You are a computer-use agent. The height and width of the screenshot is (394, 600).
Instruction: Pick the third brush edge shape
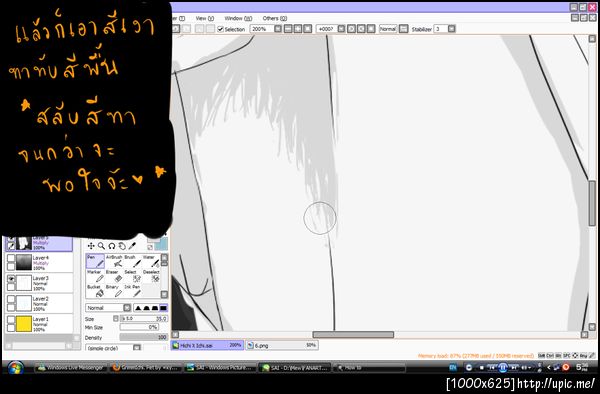(x=155, y=308)
